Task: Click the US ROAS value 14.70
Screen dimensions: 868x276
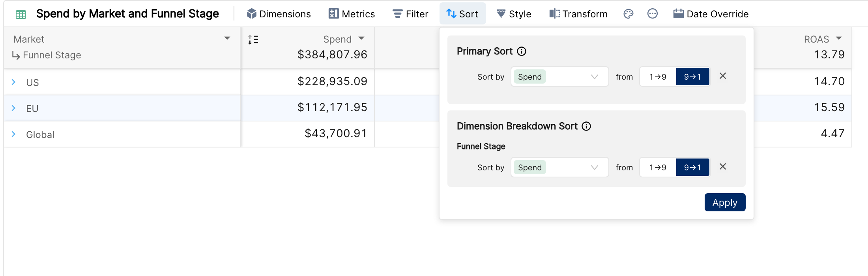Action: tap(829, 81)
